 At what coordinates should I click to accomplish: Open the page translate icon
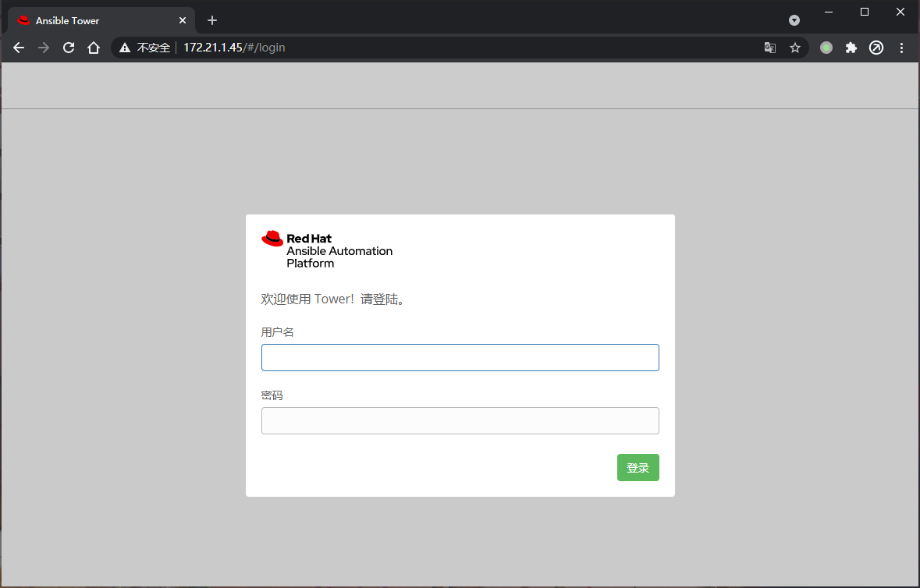(x=770, y=48)
